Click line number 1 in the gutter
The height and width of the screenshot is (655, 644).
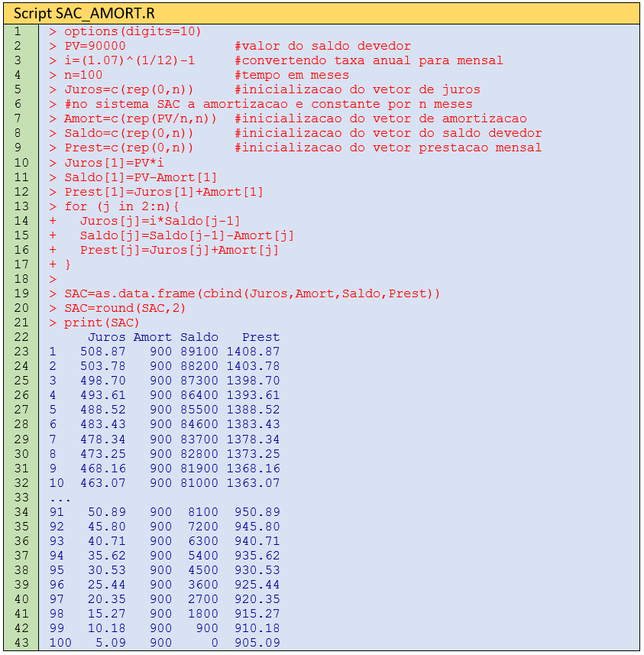pos(18,31)
